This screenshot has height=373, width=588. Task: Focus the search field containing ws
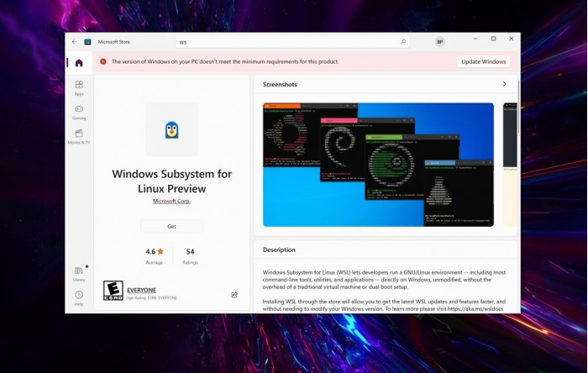click(x=292, y=42)
